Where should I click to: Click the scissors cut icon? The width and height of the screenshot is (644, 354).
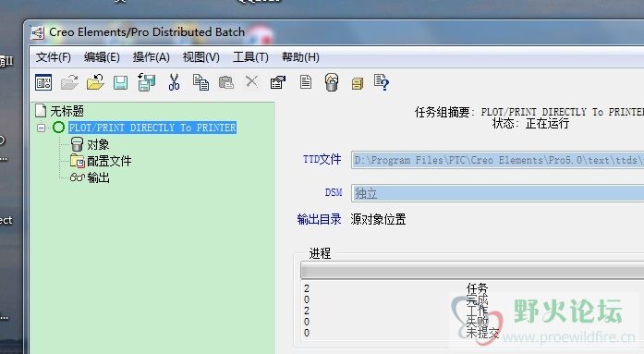[174, 82]
